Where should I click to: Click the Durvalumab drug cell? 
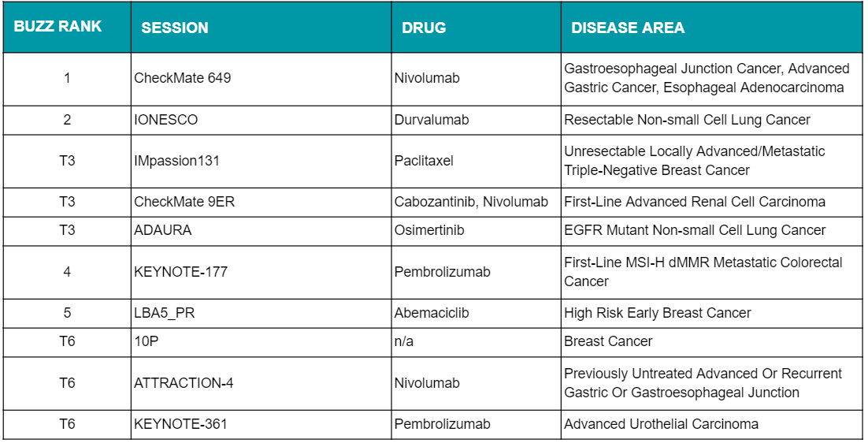476,120
